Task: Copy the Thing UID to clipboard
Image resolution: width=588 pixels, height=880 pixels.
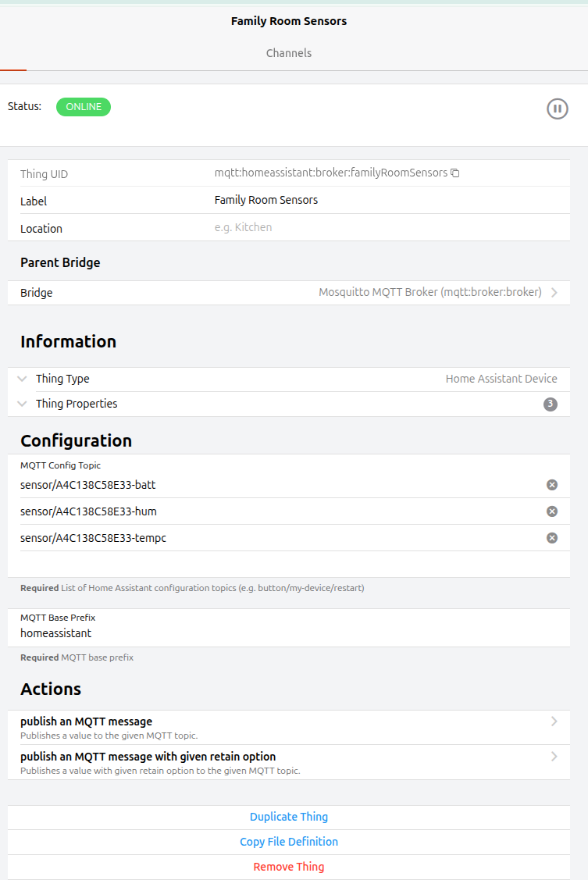Action: pos(455,173)
